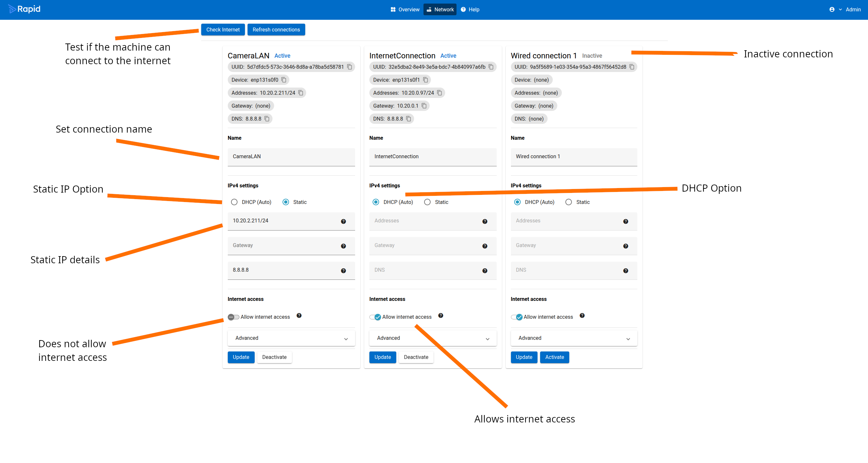This screenshot has width=868, height=463.
Task: Click the Check Internet button
Action: 223,30
